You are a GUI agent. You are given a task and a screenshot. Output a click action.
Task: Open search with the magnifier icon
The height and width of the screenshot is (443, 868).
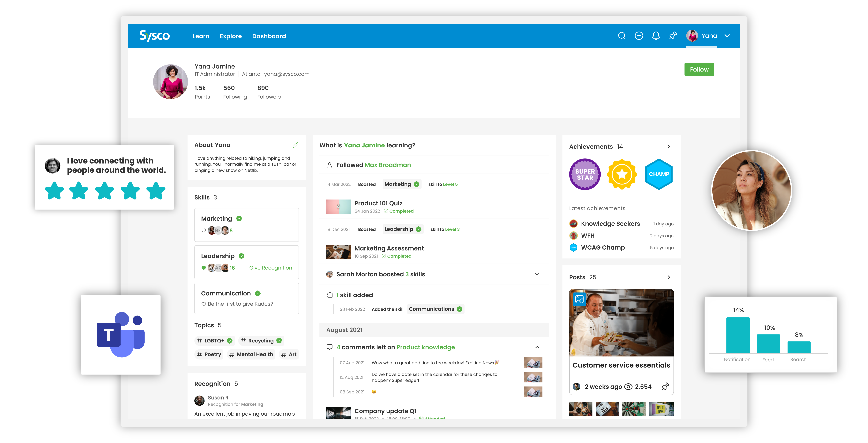click(x=622, y=36)
